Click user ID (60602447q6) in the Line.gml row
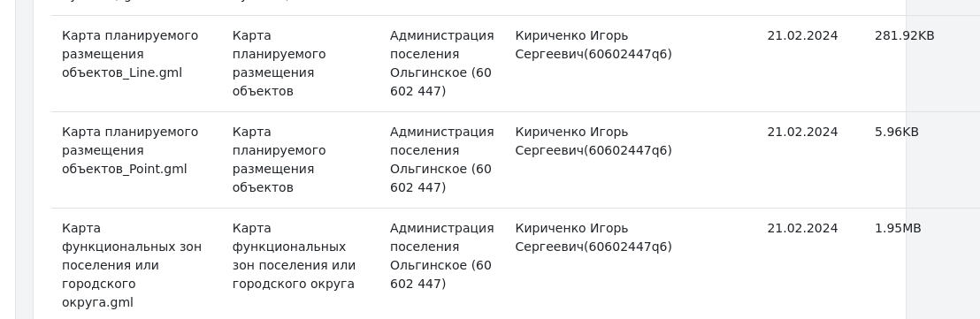The width and height of the screenshot is (980, 319). point(627,54)
